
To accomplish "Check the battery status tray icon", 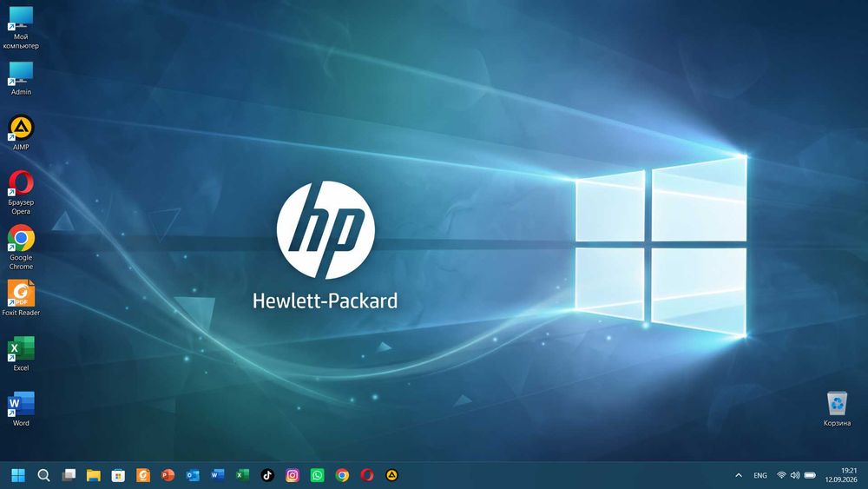I will click(x=810, y=475).
